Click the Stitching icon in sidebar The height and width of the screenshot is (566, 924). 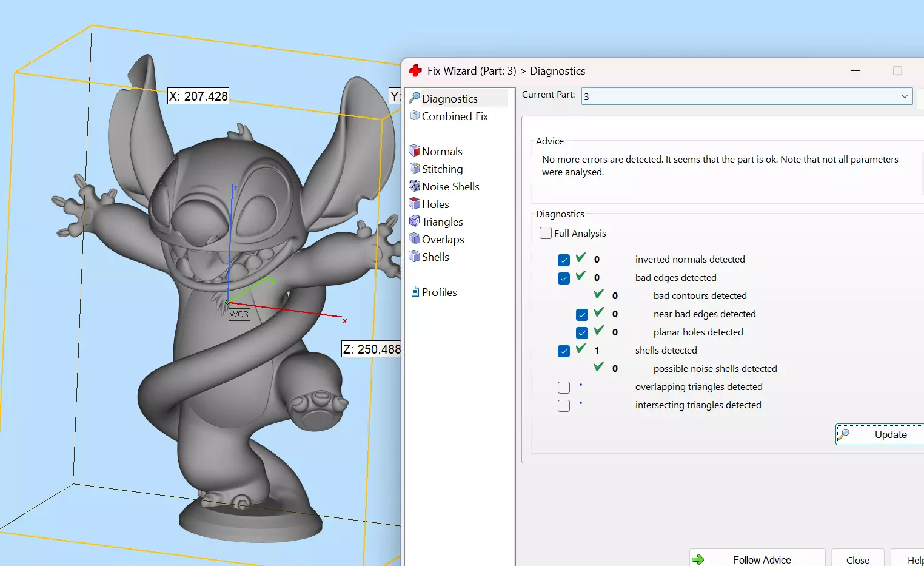[415, 168]
